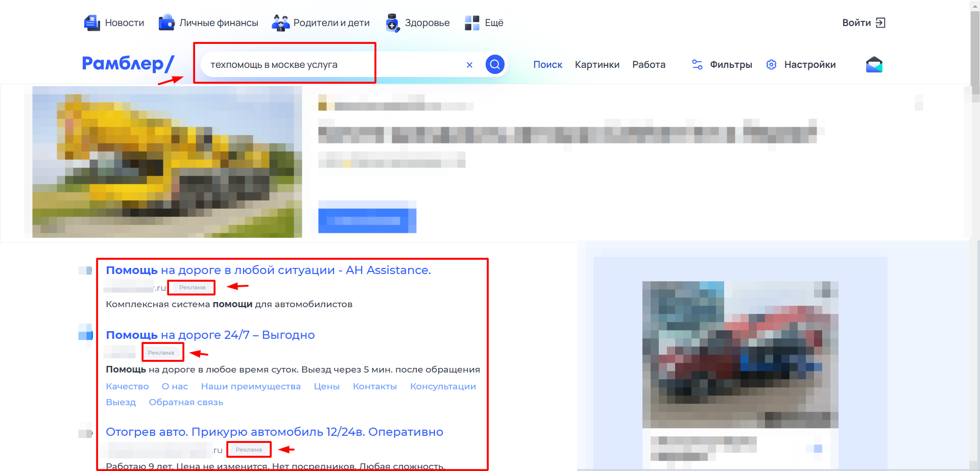
Task: Open the Фильтры sliders icon
Action: (697, 64)
